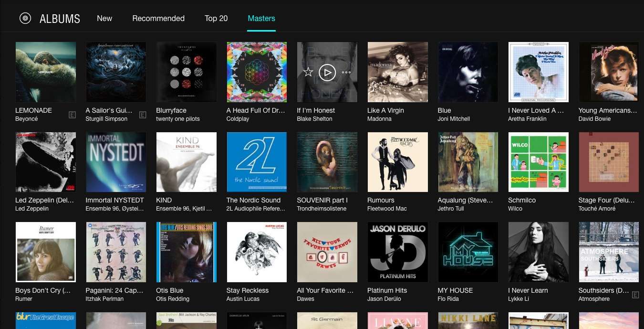The image size is (644, 329).
Task: Favorite If I'm Honest with star icon
Action: 308,72
